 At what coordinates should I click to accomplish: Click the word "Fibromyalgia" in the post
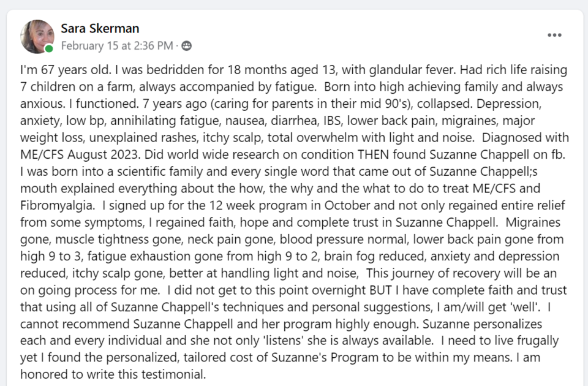(57, 206)
